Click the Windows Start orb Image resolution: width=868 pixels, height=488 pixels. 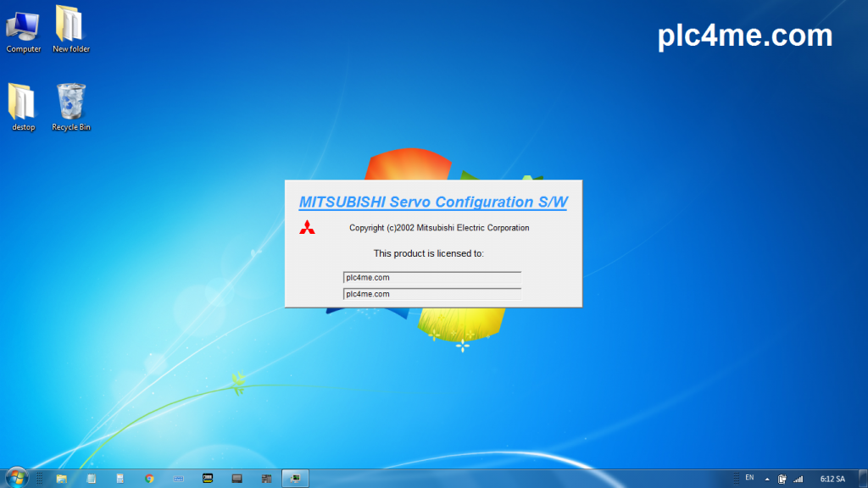tap(16, 478)
